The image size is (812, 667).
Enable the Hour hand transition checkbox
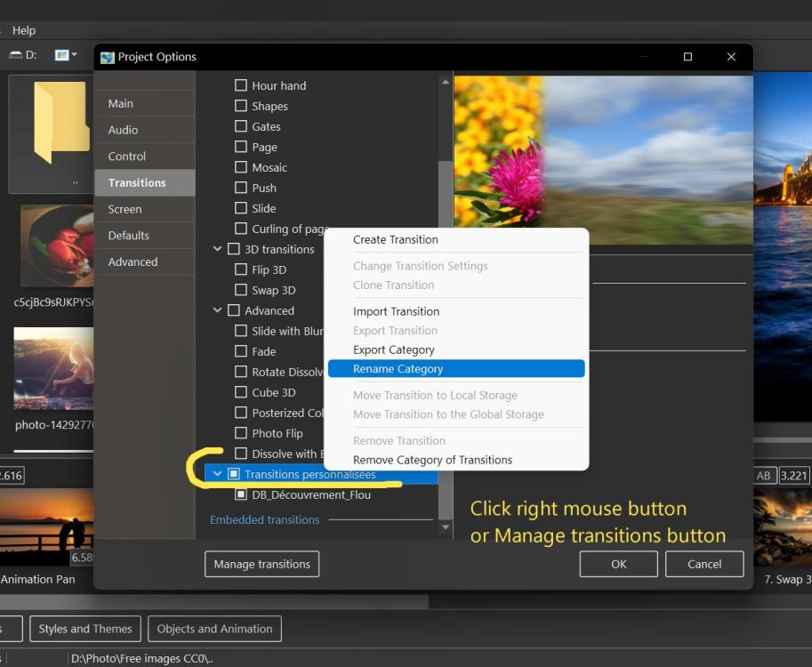[x=240, y=85]
